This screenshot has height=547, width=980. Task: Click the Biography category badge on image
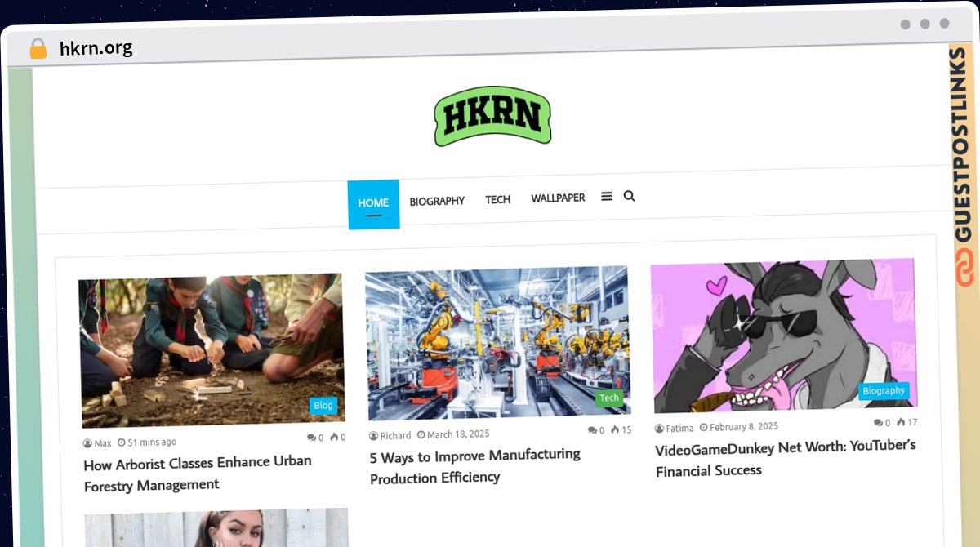[884, 391]
